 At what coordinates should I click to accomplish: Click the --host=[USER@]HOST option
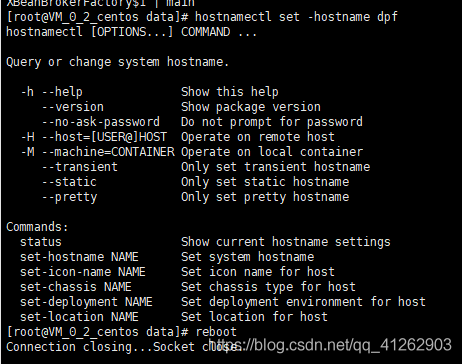[104, 137]
